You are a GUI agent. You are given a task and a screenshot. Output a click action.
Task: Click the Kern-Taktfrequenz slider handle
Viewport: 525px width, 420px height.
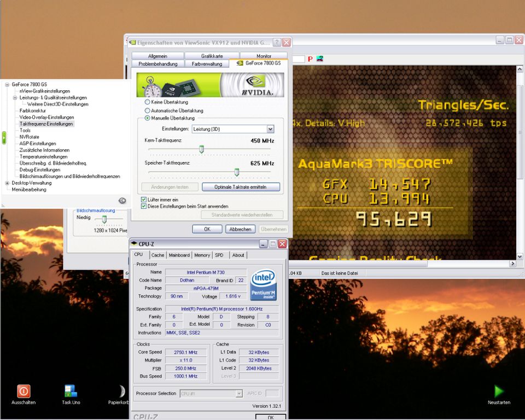pos(201,149)
